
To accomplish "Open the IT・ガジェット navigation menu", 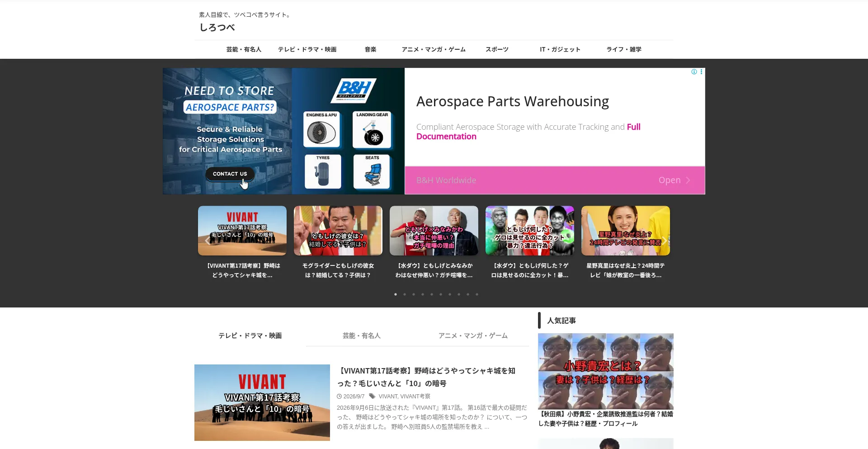I will pyautogui.click(x=560, y=49).
